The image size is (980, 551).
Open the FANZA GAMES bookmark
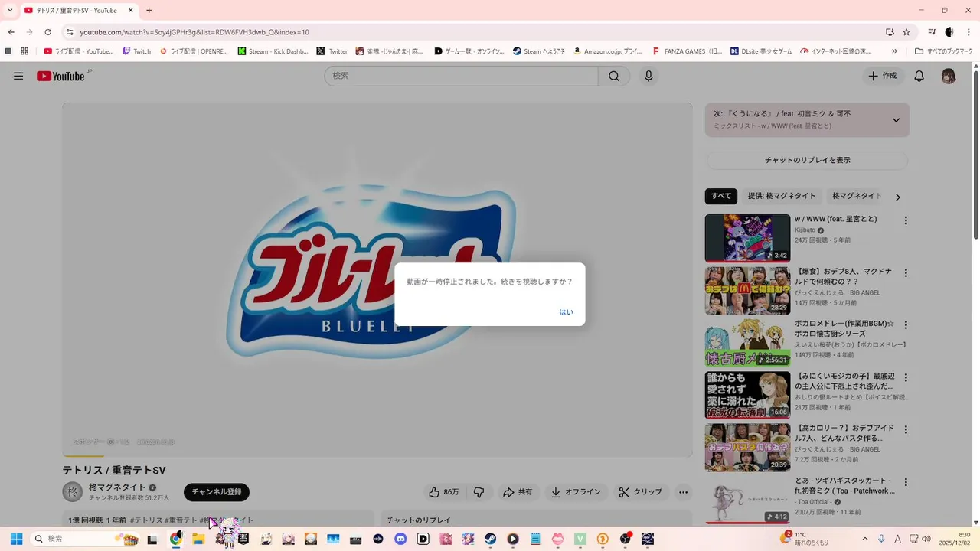(687, 51)
